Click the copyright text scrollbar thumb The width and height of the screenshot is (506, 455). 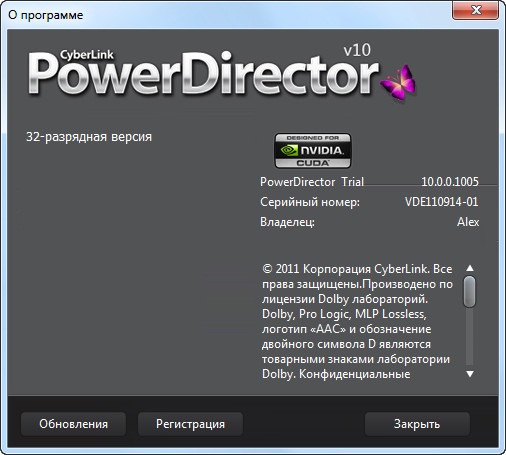470,291
